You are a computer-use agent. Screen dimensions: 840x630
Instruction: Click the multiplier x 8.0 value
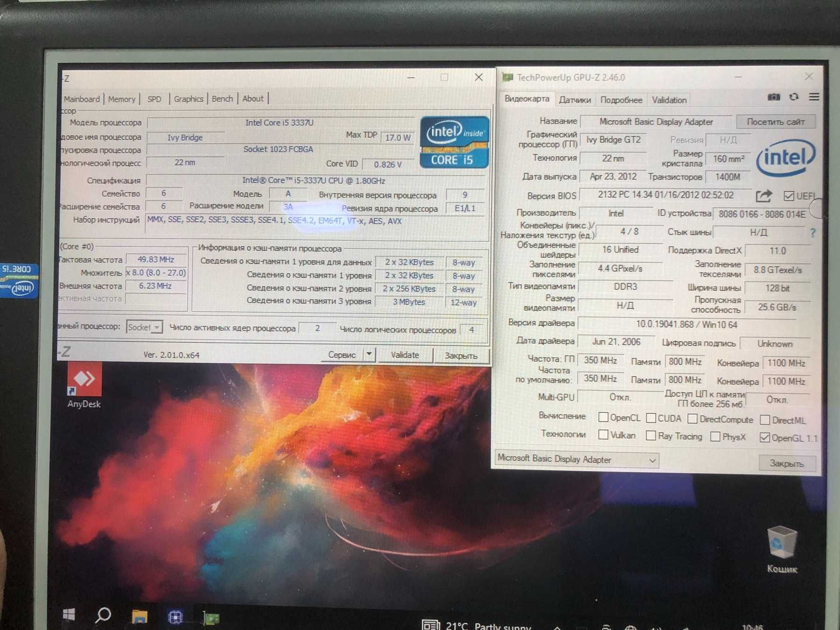[156, 273]
